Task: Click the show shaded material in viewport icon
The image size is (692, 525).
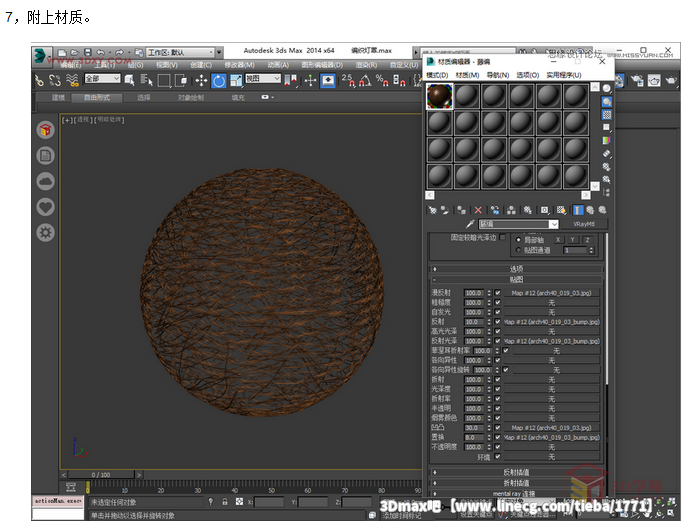Action: (x=561, y=210)
